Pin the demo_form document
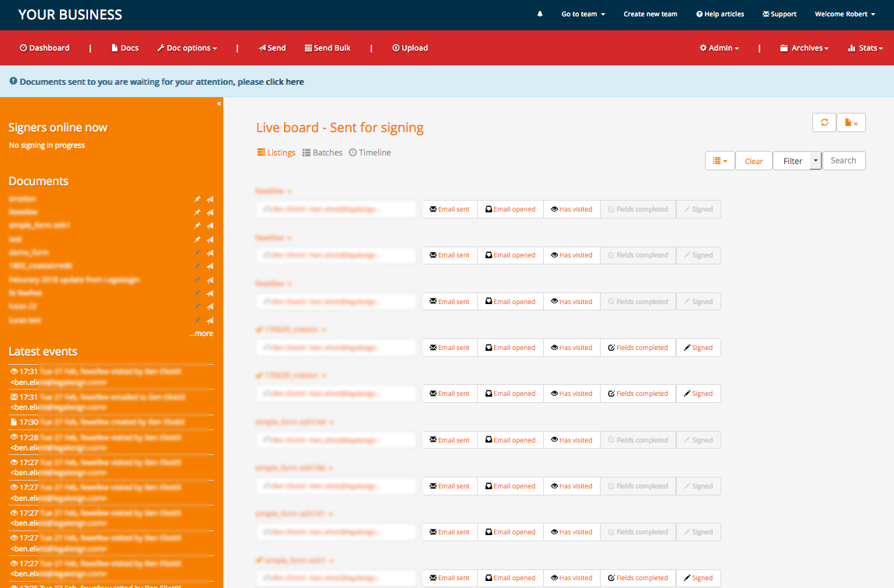 click(198, 253)
